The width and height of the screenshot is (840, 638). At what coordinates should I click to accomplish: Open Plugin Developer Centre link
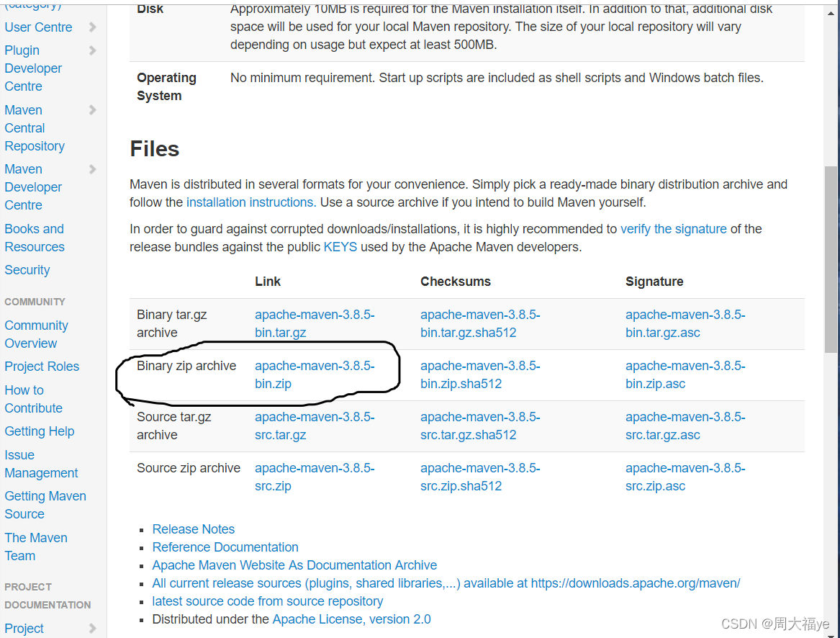point(33,68)
